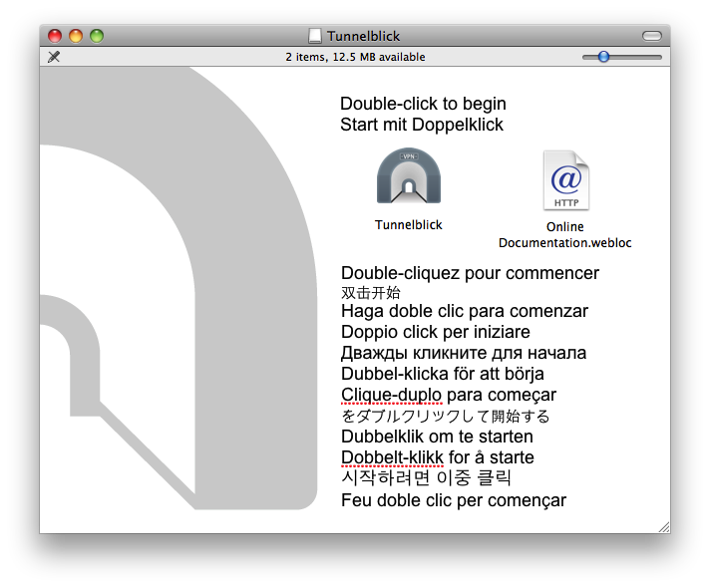This screenshot has height=588, width=710.
Task: Click the "2 items, 12.5 MB available" status text
Action: coord(355,57)
